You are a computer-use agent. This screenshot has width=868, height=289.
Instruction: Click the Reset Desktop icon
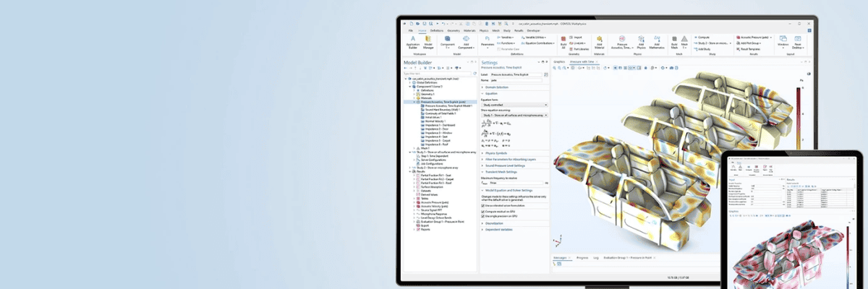click(796, 41)
